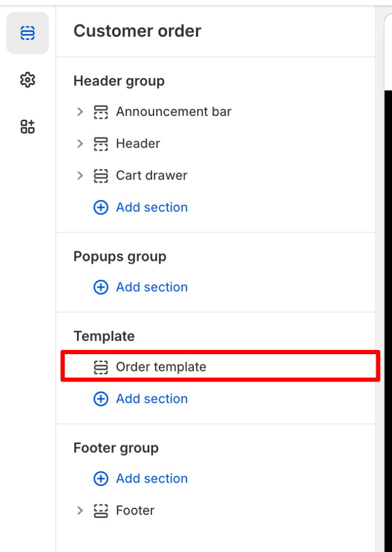Screen dimensions: 392x552
Task: Select the Announcement bar row
Action: (216, 112)
